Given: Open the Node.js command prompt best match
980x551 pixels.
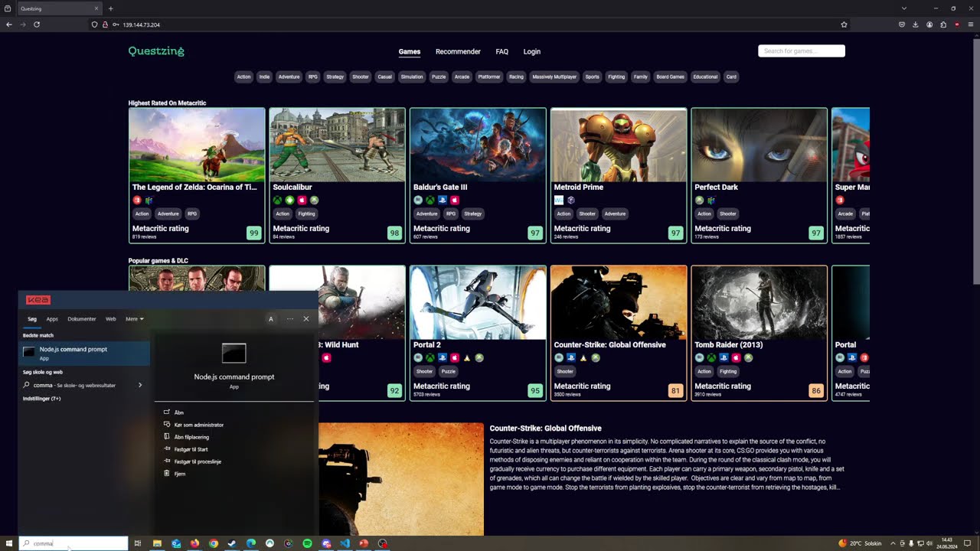Looking at the screenshot, I should (x=84, y=352).
